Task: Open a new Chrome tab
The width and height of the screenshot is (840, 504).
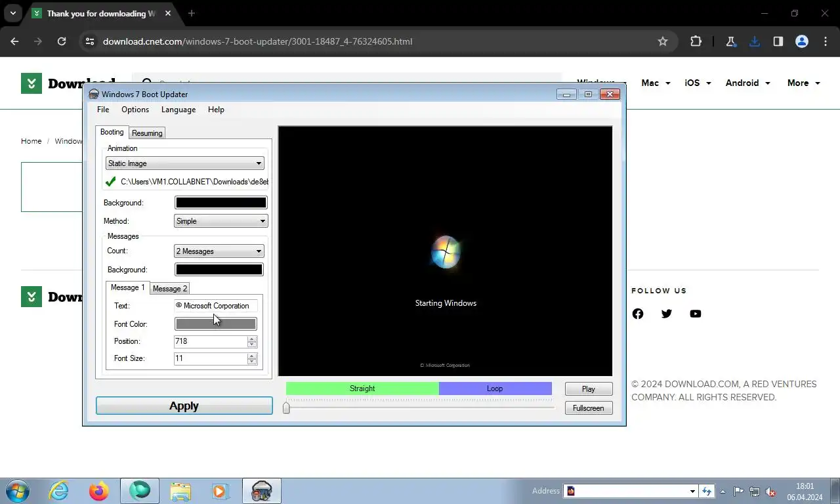Action: click(x=192, y=13)
